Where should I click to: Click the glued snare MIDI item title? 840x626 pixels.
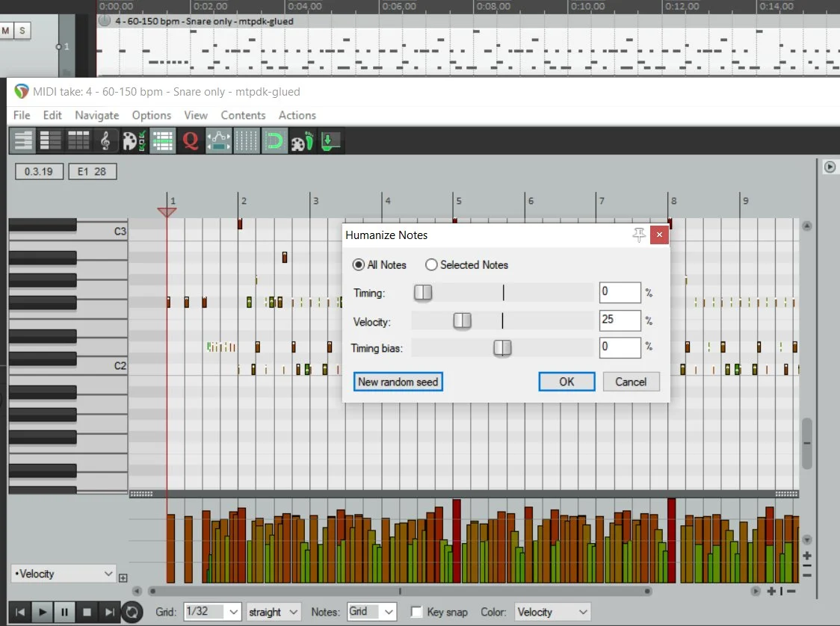click(204, 22)
